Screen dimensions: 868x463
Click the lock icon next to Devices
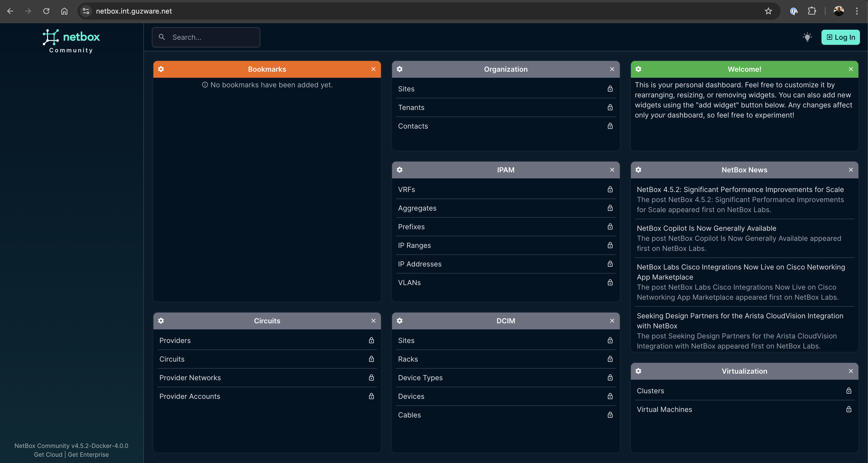coord(610,396)
